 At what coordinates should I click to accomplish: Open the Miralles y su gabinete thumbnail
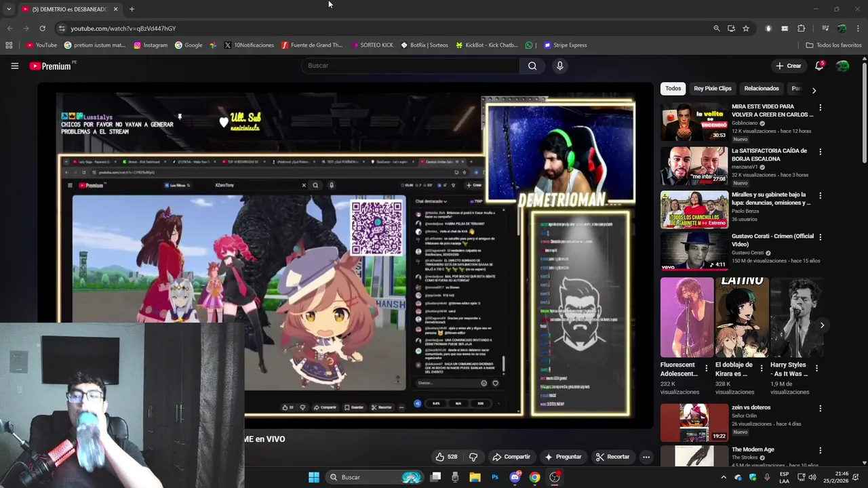point(694,210)
